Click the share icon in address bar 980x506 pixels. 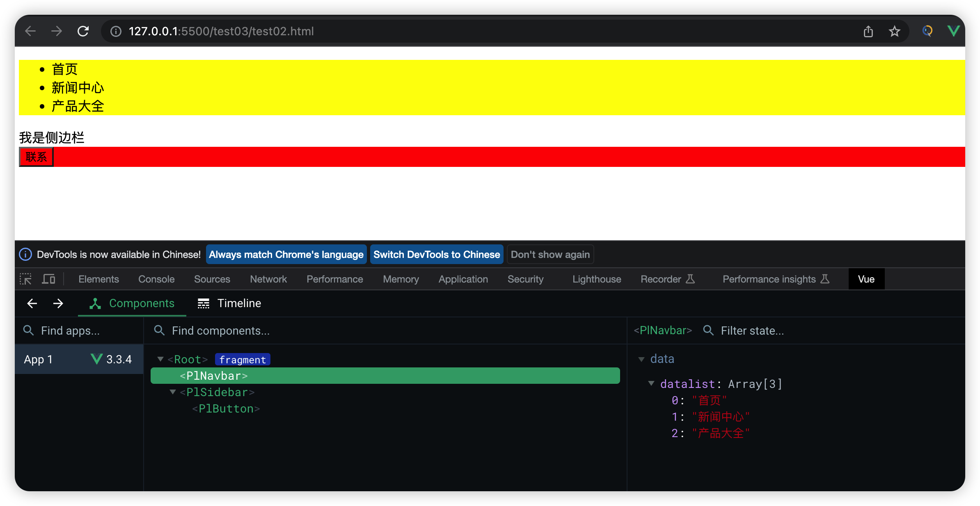pos(868,31)
